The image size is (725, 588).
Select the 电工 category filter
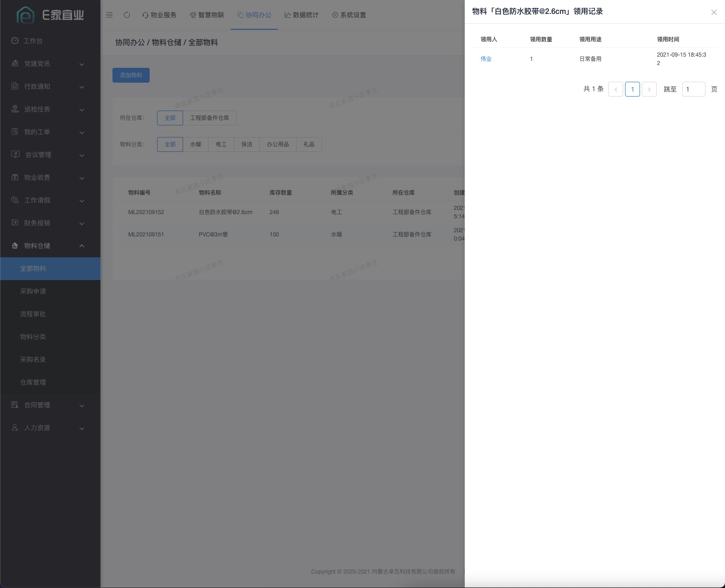pyautogui.click(x=221, y=144)
